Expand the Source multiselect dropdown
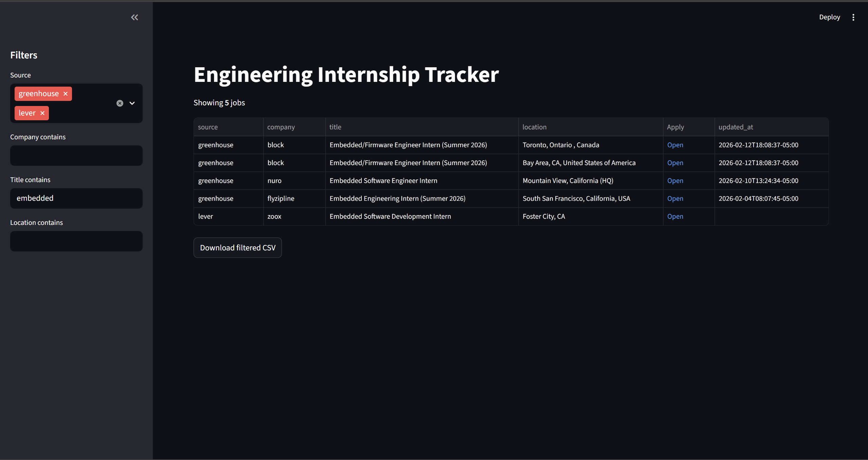The width and height of the screenshot is (868, 460). click(x=132, y=103)
